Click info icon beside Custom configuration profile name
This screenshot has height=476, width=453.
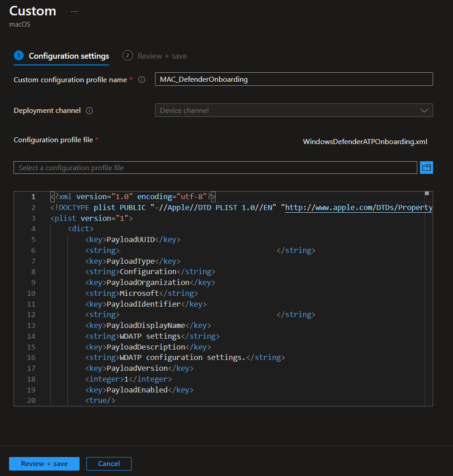coord(142,80)
